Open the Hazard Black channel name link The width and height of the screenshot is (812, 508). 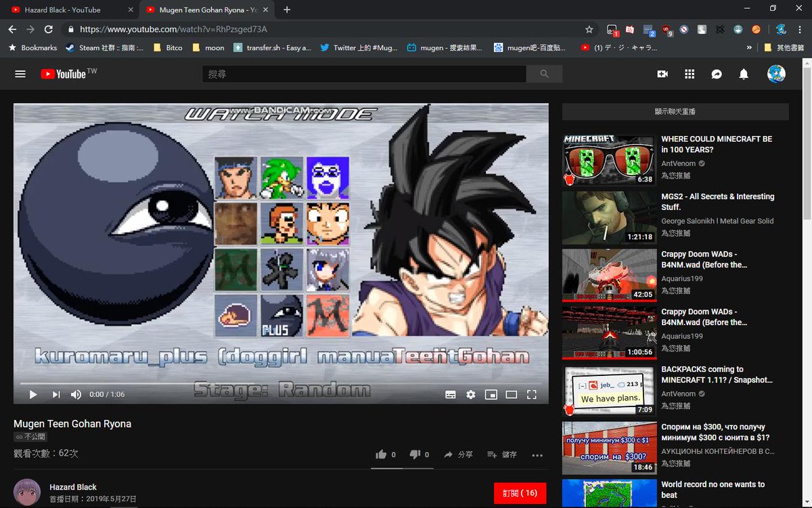click(73, 487)
